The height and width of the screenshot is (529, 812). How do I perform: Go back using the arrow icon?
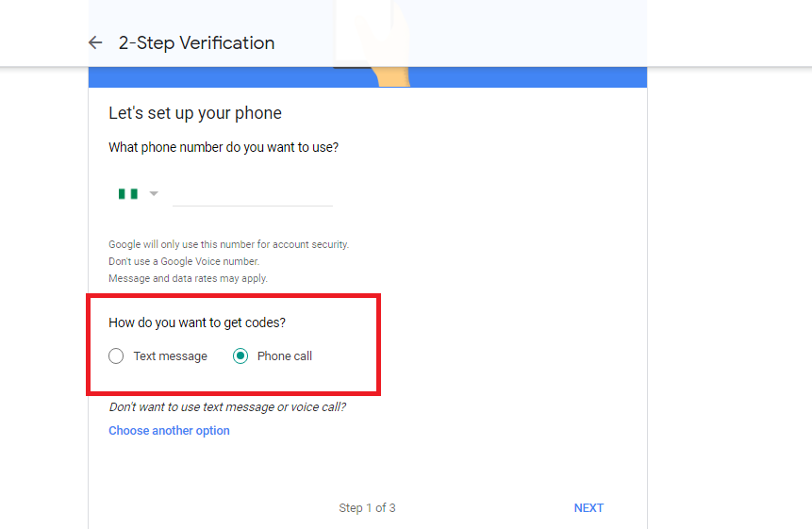tap(95, 42)
